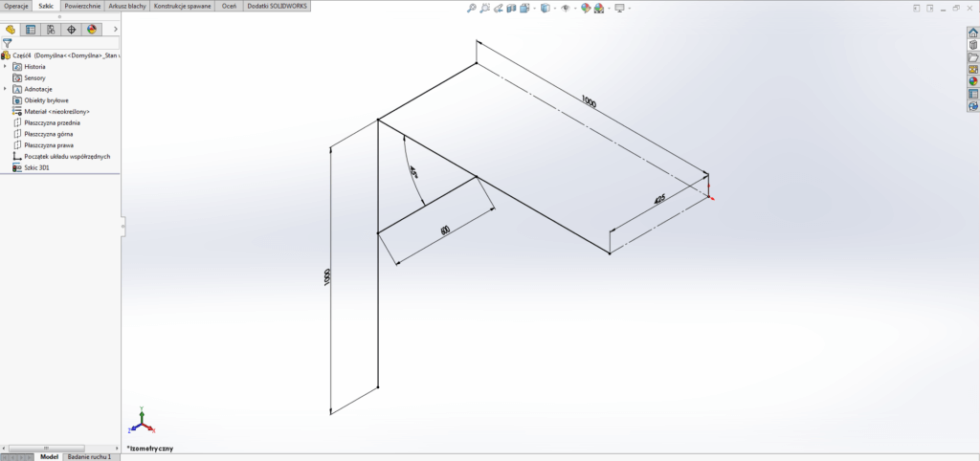Click the Zoom to Fit magnifier icon
The image size is (980, 461).
[472, 8]
